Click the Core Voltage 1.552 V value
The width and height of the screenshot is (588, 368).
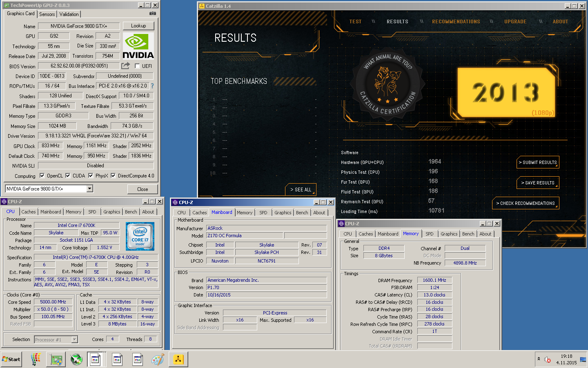104,247
